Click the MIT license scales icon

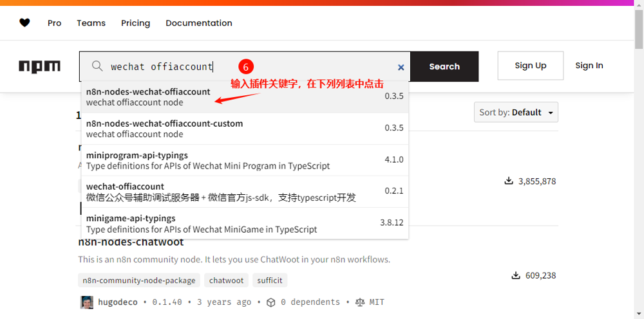coord(360,302)
